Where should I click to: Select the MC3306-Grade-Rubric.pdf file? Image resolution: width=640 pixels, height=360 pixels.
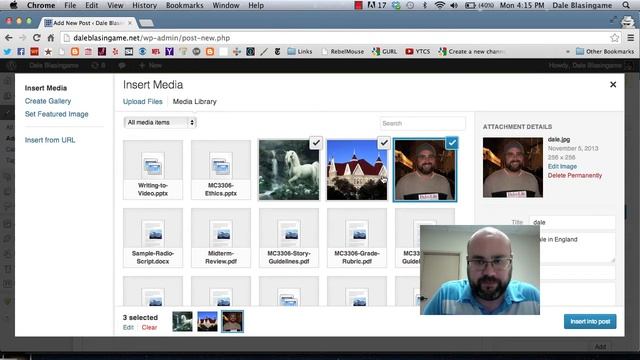point(357,238)
